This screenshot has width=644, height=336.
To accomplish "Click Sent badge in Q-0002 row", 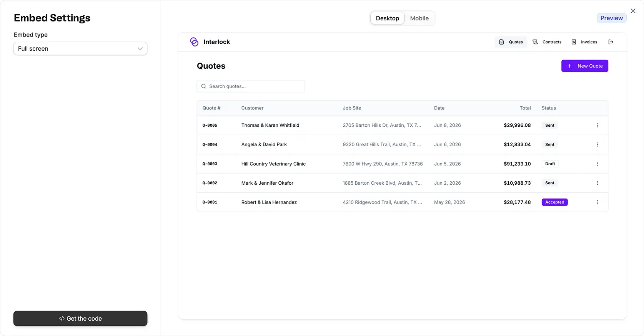I will click(550, 183).
